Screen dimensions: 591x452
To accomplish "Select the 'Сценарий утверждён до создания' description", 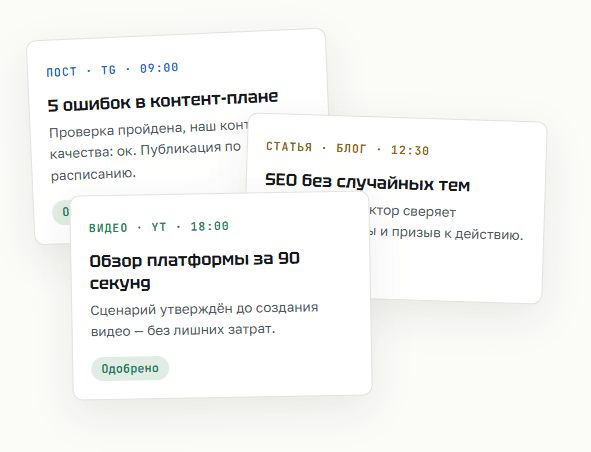I will point(204,319).
